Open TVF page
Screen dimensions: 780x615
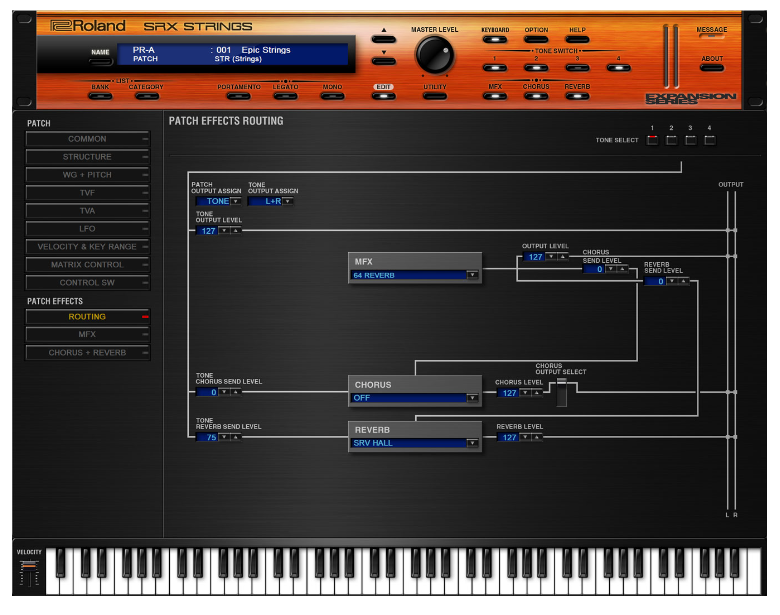click(88, 193)
